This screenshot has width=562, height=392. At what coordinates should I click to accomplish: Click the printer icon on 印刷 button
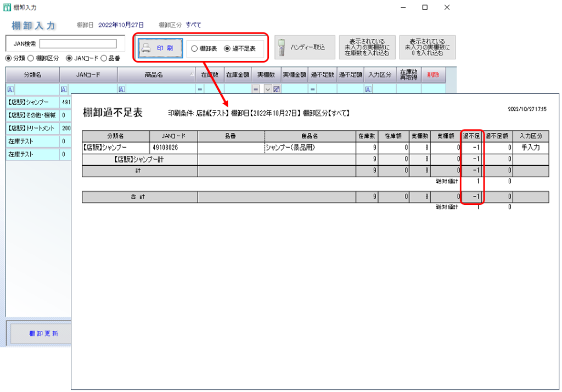[x=146, y=48]
